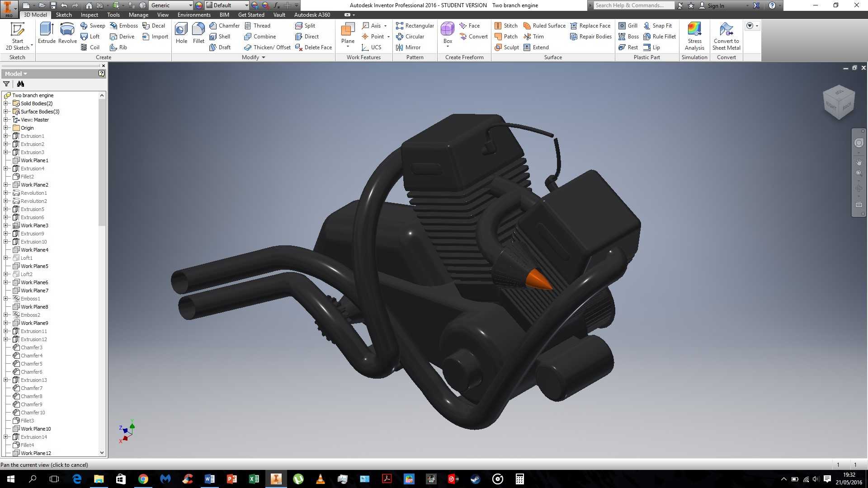Open the Inspect ribbon tab
Image resolution: width=868 pixels, height=488 pixels.
[89, 15]
